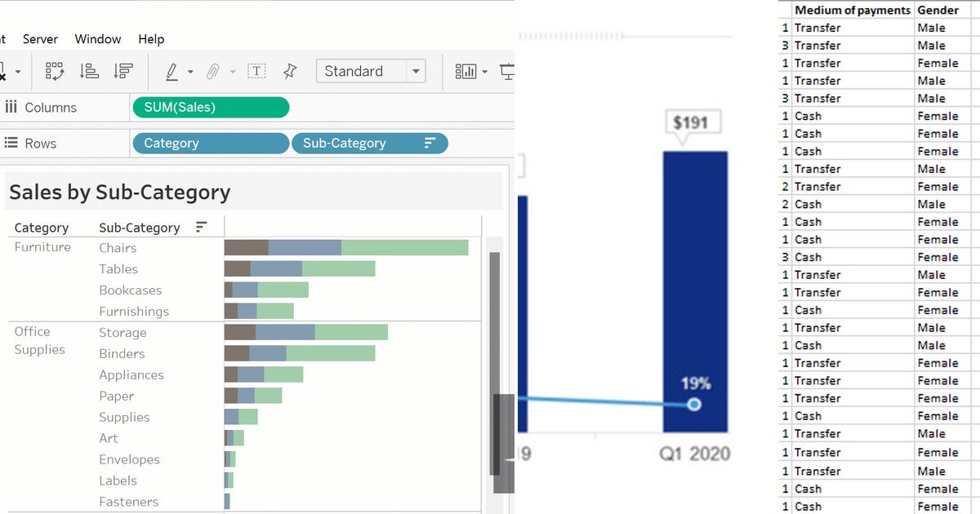
Task: Toggle the sort indicator on Sub-Category pill
Action: 430,143
